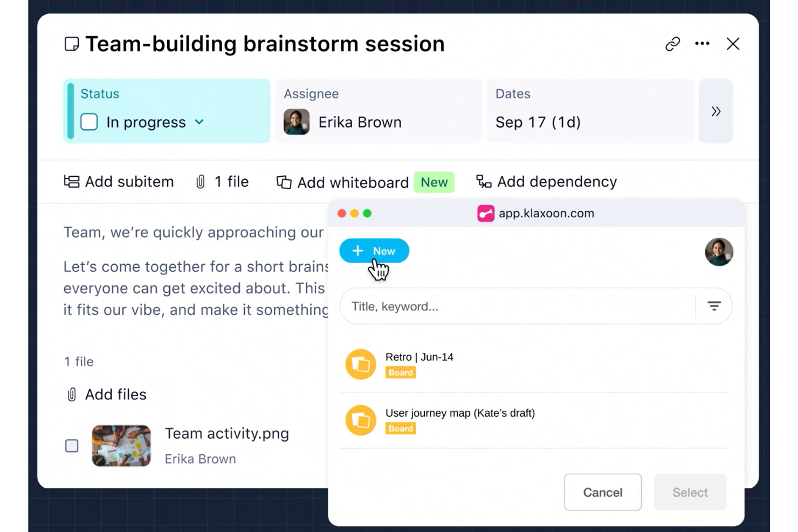Screen dimensions: 798x532
Task: Expand more fields with the double chevron
Action: point(716,111)
